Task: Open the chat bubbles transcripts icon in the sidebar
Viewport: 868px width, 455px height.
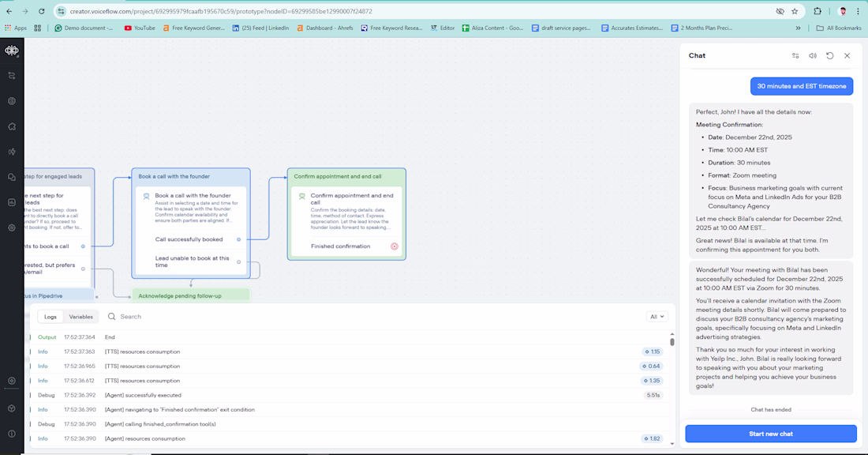Action: click(x=12, y=178)
